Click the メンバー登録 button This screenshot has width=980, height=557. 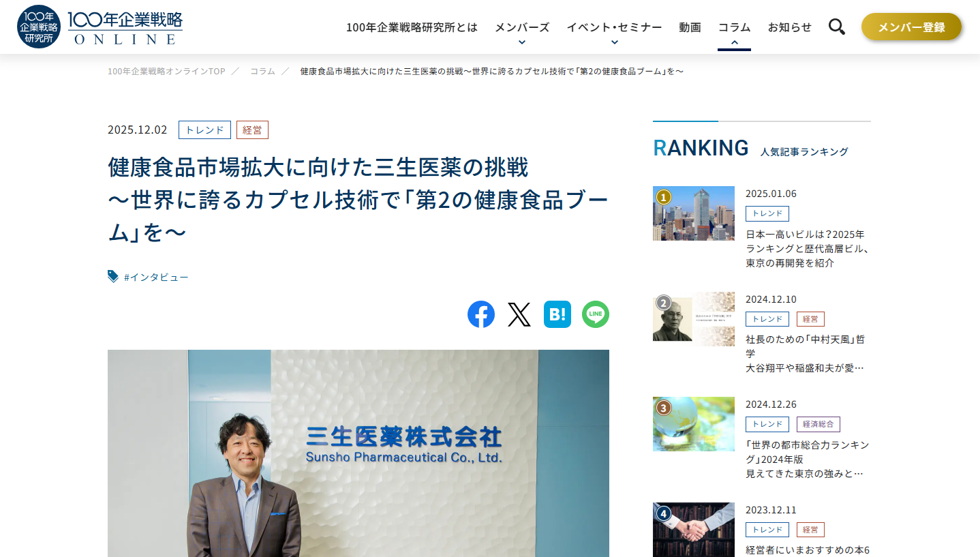[912, 27]
